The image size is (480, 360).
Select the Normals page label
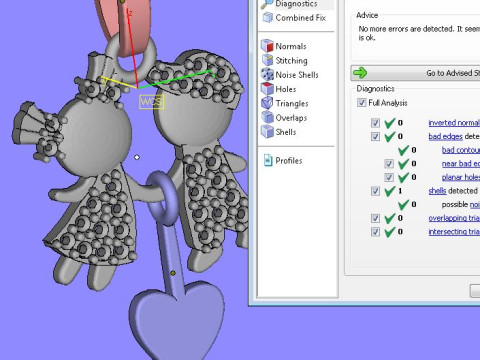coord(291,46)
